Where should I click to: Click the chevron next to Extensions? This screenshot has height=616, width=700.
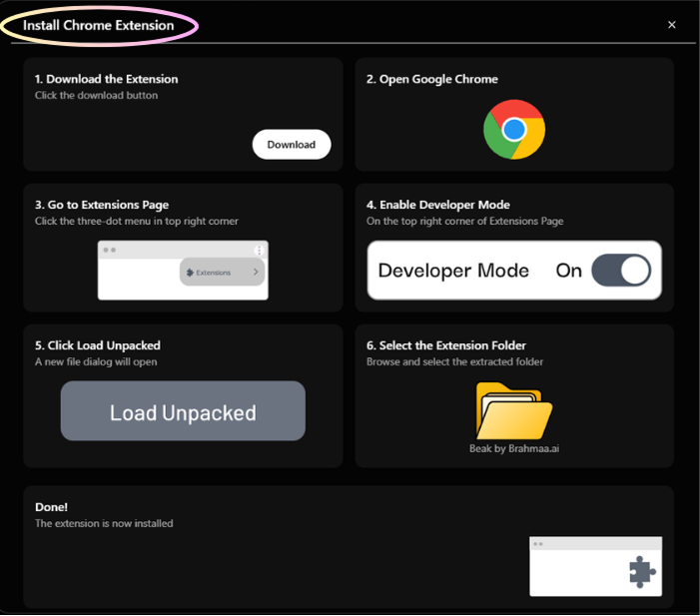pos(256,272)
